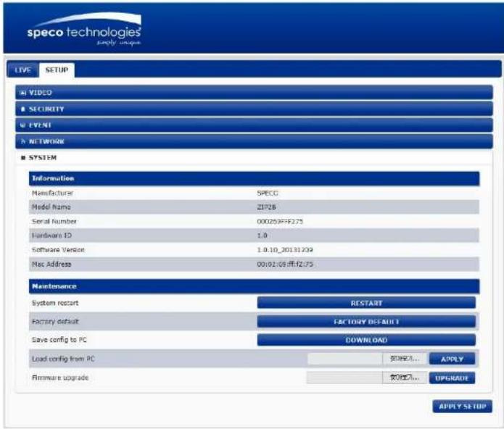Click the Load config file path field
The height and width of the screenshot is (429, 504).
(x=345, y=359)
